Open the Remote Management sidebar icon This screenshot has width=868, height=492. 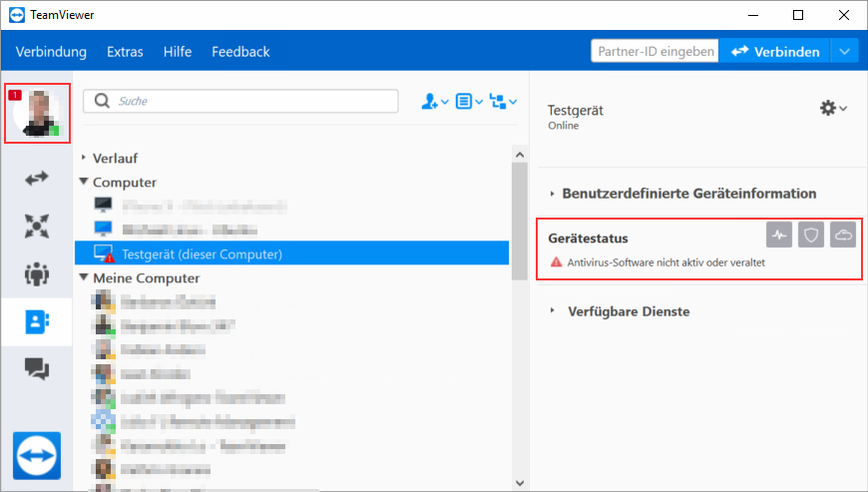[37, 226]
